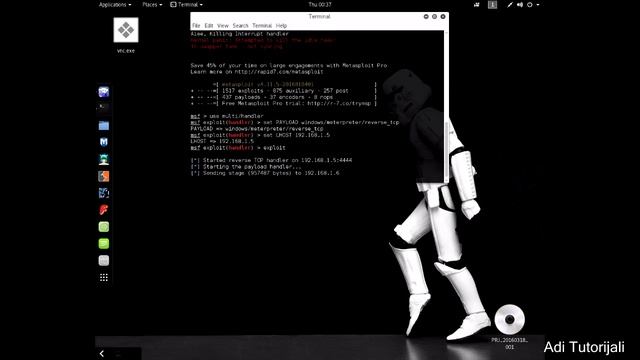Click 'use multi/handler' command line
The image size is (640, 360).
pyautogui.click(x=227, y=116)
